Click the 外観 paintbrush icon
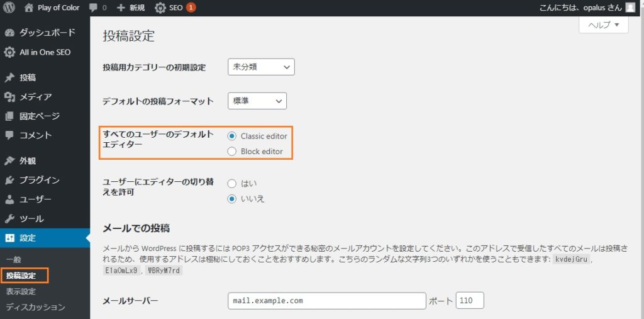 (9, 160)
